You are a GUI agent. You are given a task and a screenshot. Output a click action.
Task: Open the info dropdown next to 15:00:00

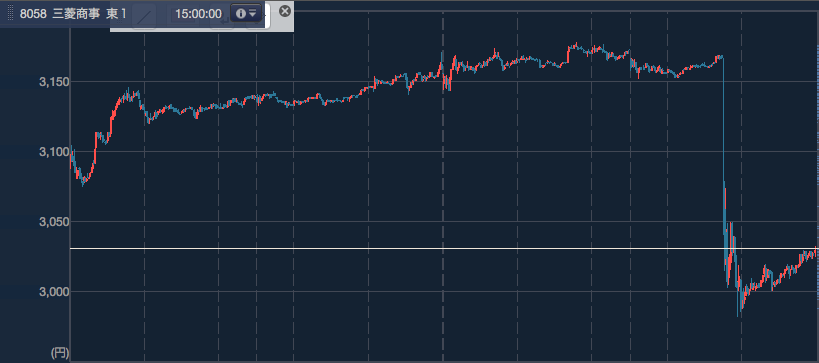[246, 14]
